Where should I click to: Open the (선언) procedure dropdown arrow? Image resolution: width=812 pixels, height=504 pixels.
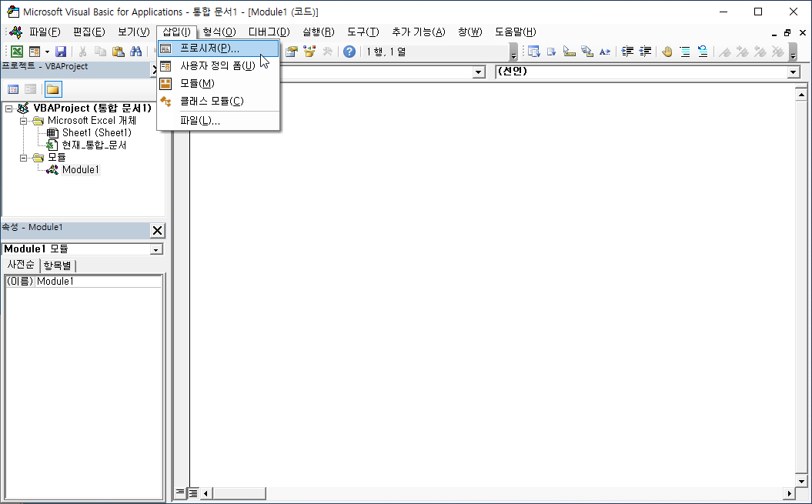tap(794, 72)
